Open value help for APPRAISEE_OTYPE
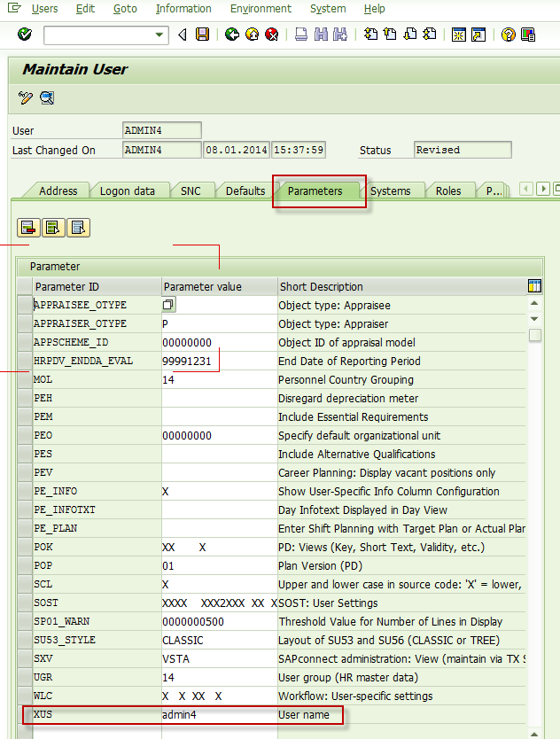This screenshot has height=739, width=560. pyautogui.click(x=168, y=305)
